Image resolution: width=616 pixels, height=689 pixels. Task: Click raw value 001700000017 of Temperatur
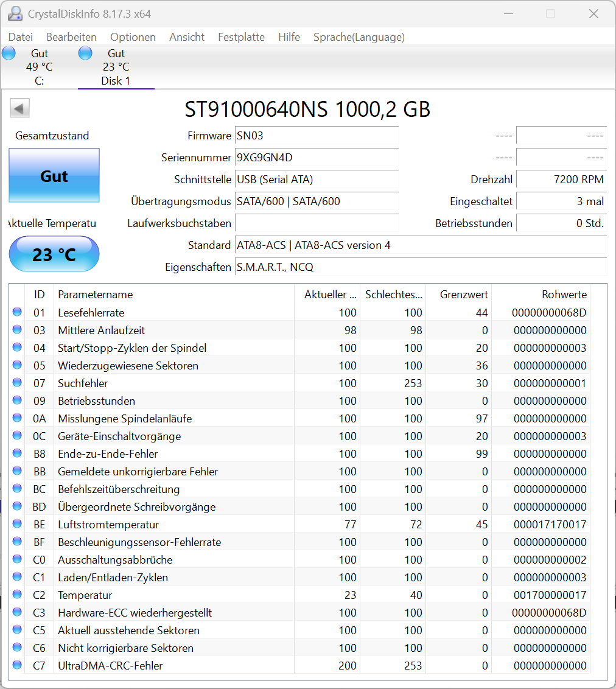coord(550,595)
